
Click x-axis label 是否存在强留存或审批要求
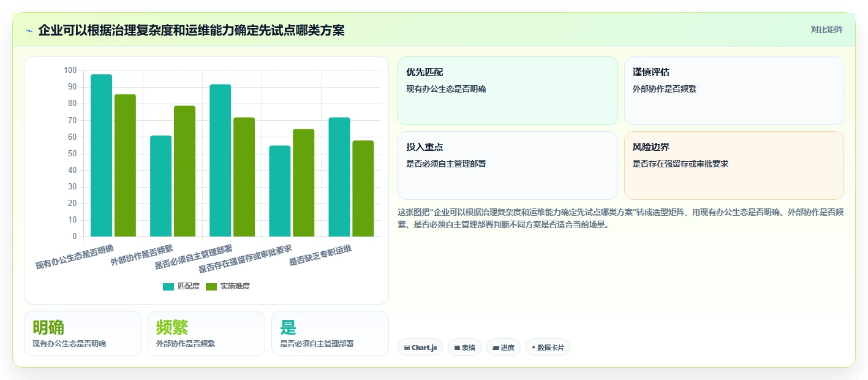pyautogui.click(x=245, y=259)
